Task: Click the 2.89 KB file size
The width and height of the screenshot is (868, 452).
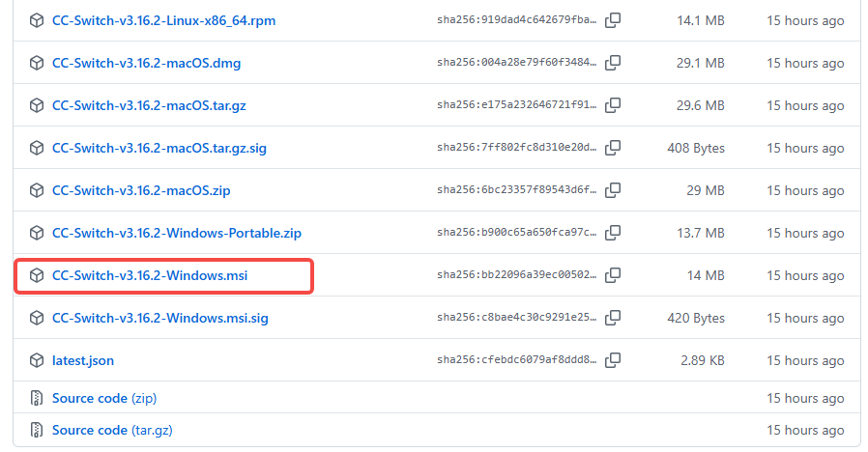Action: click(x=703, y=360)
